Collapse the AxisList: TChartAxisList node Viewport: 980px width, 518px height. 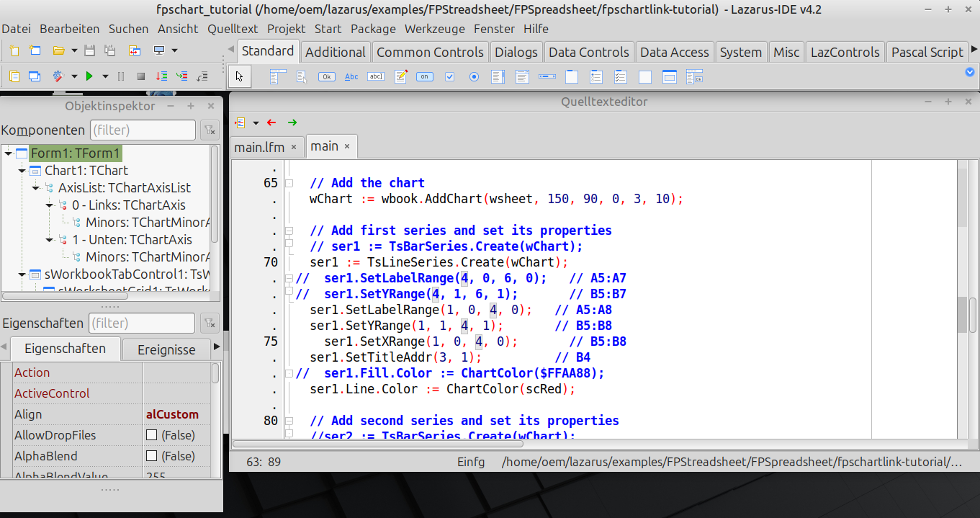(35, 188)
